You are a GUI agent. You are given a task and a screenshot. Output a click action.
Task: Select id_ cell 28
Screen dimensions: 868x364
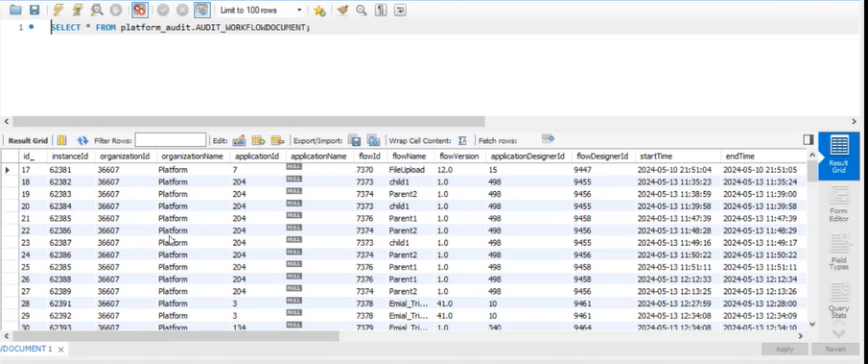[x=33, y=303]
